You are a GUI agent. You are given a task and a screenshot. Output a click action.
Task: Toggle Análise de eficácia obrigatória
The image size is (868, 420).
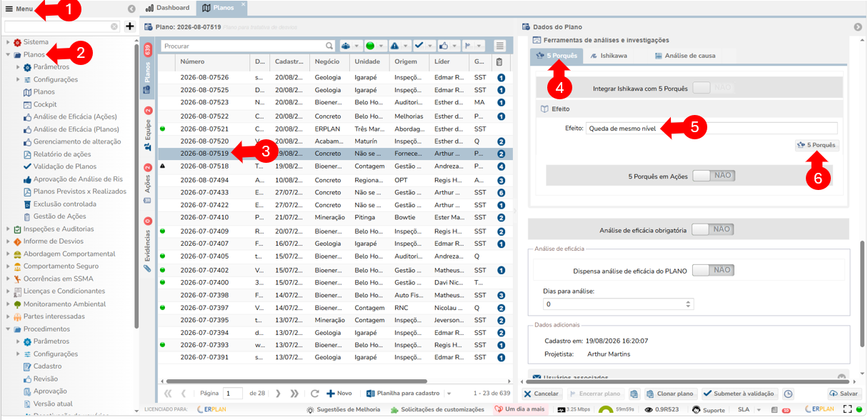point(712,230)
